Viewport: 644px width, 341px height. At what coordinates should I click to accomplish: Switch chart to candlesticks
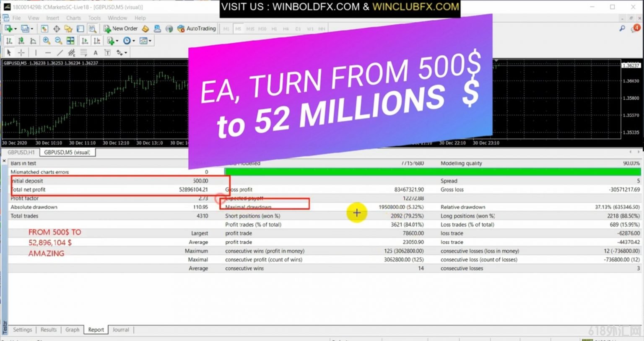(21, 41)
